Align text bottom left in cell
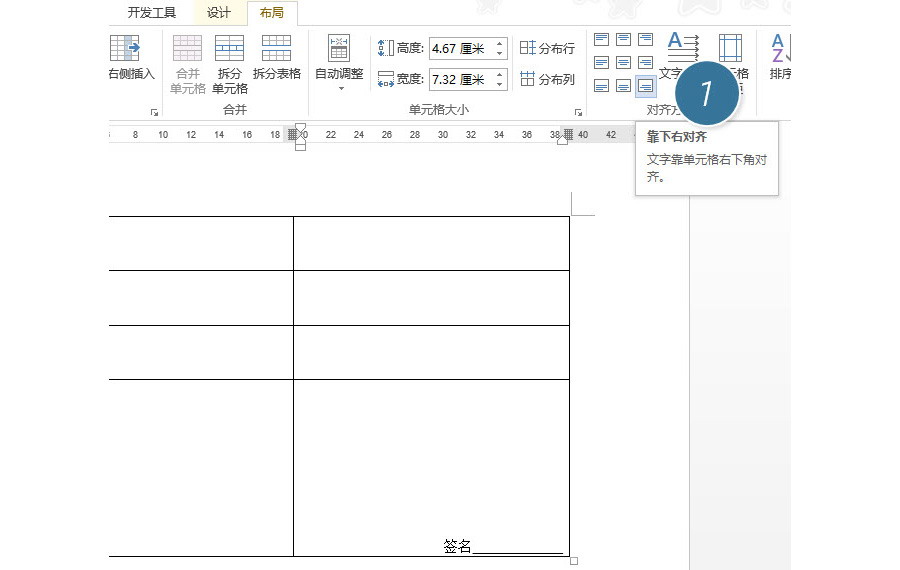Viewport: 900px width, 570px height. pyautogui.click(x=602, y=86)
